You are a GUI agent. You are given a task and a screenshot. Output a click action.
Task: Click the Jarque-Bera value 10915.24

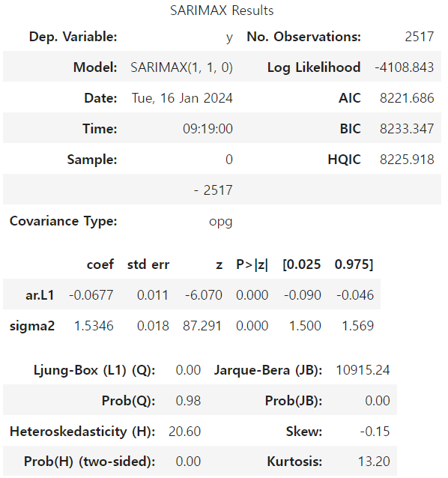363,370
